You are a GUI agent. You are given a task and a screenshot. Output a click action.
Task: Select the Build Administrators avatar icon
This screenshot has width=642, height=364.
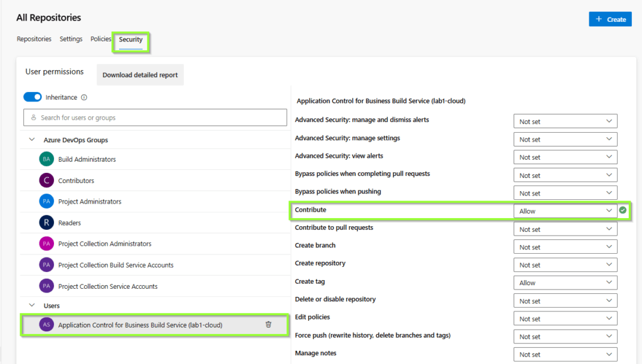pyautogui.click(x=46, y=159)
